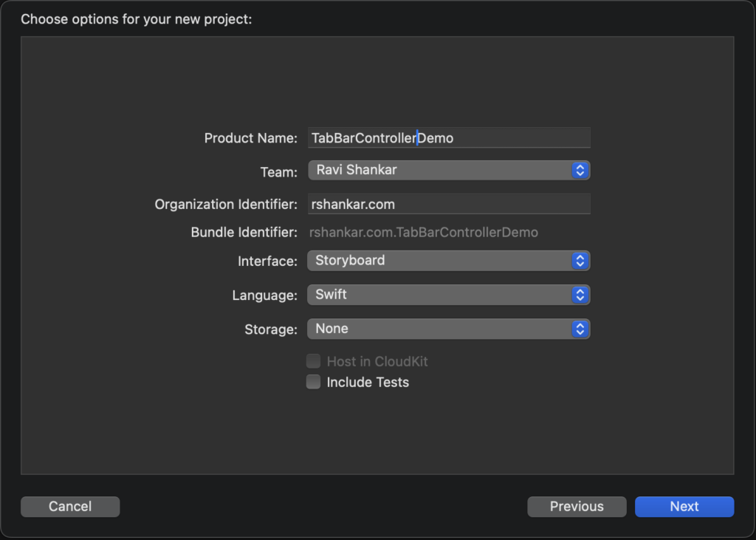Expand the Language dropdown showing Swift
The height and width of the screenshot is (540, 756).
click(439, 295)
